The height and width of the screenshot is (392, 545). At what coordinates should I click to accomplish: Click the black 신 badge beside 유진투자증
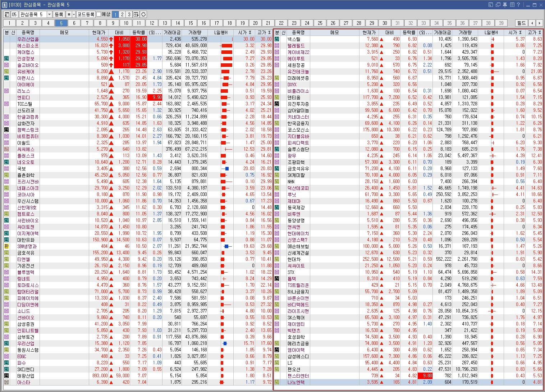point(277,104)
